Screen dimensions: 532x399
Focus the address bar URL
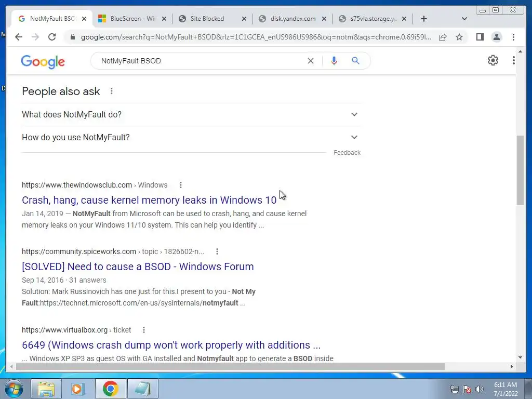click(256, 37)
